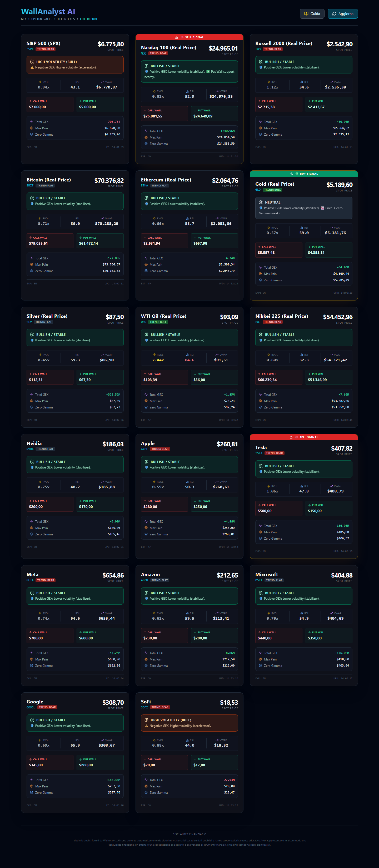
Task: Open the Microsoft card title
Action: click(266, 575)
